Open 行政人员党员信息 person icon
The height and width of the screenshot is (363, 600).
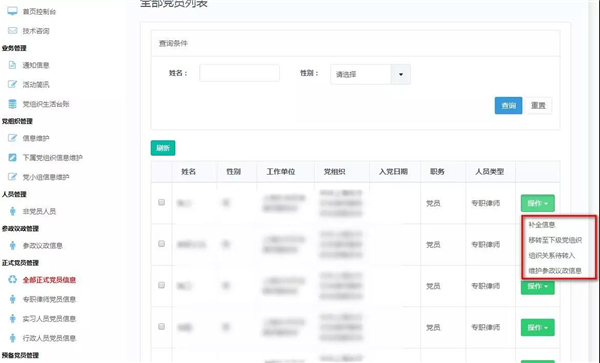point(13,338)
